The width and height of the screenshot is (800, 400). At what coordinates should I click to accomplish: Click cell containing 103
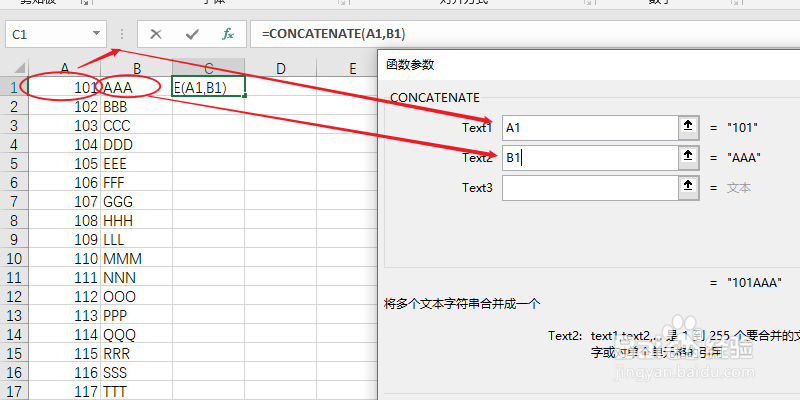tap(65, 126)
